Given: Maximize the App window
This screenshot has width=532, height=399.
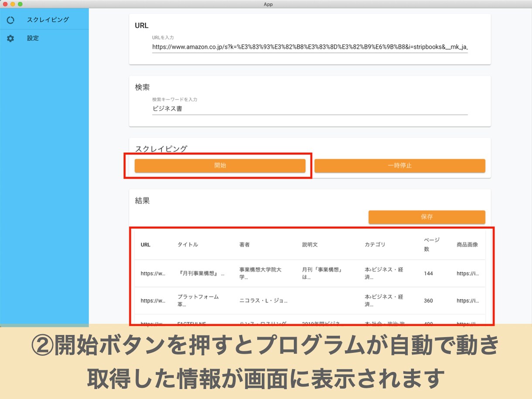Looking at the screenshot, I should [20, 4].
